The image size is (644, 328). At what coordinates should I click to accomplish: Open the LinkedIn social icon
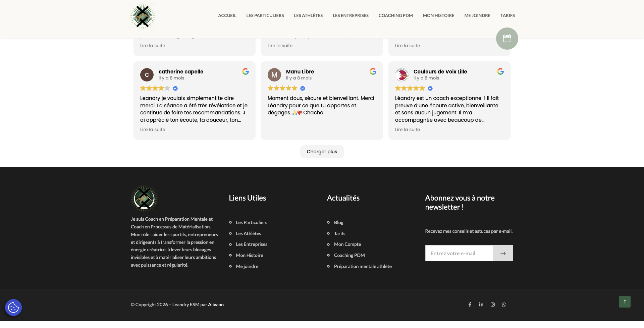[x=481, y=305]
